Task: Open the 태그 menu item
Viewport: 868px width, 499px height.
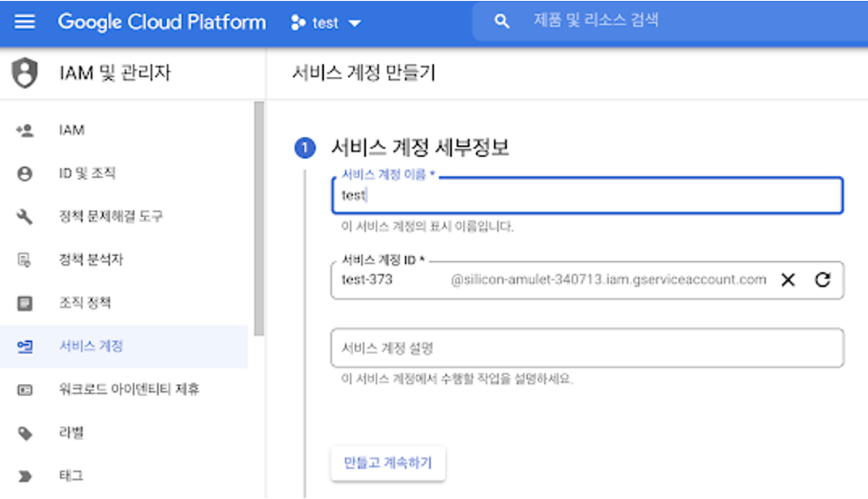Action: (x=124, y=476)
